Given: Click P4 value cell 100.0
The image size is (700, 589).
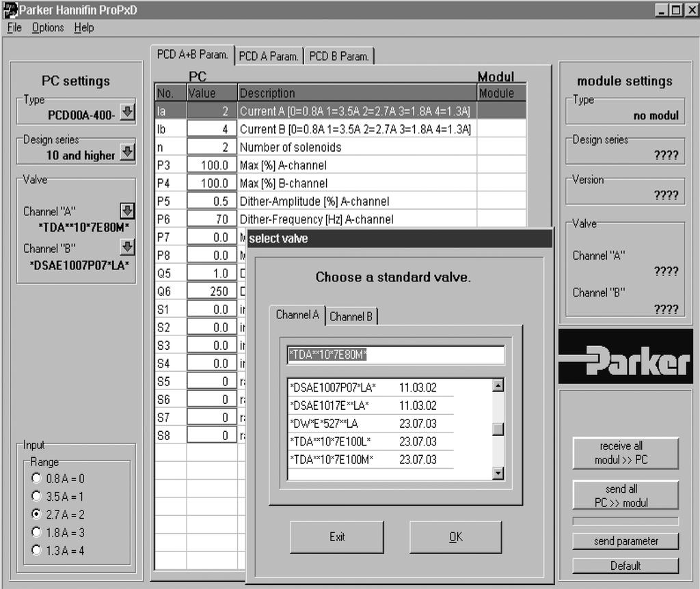Looking at the screenshot, I should pos(212,183).
